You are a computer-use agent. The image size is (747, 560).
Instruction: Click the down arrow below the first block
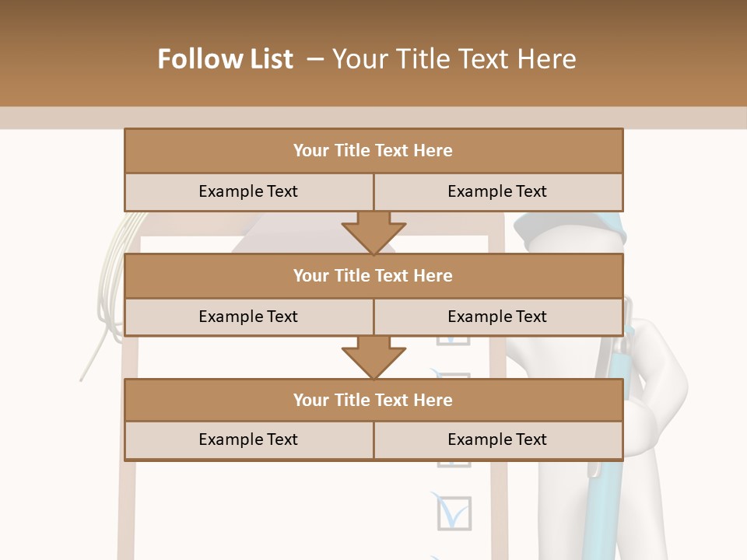pyautogui.click(x=373, y=232)
